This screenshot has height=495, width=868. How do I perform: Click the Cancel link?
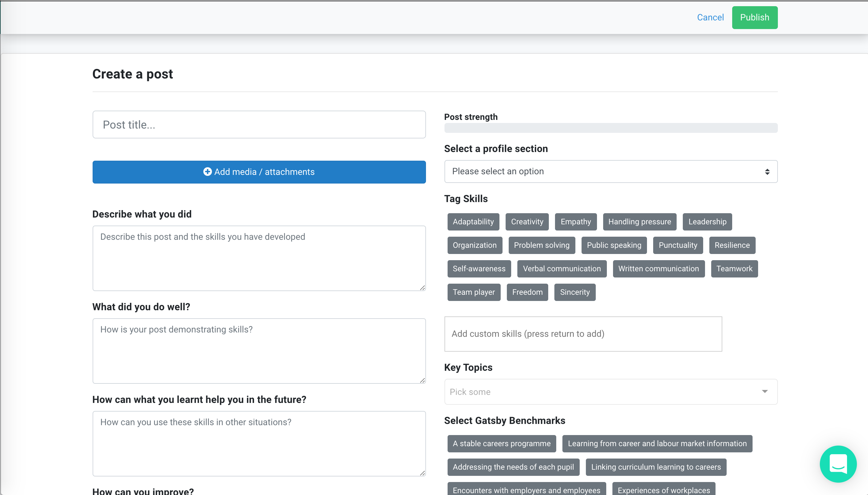tap(710, 17)
